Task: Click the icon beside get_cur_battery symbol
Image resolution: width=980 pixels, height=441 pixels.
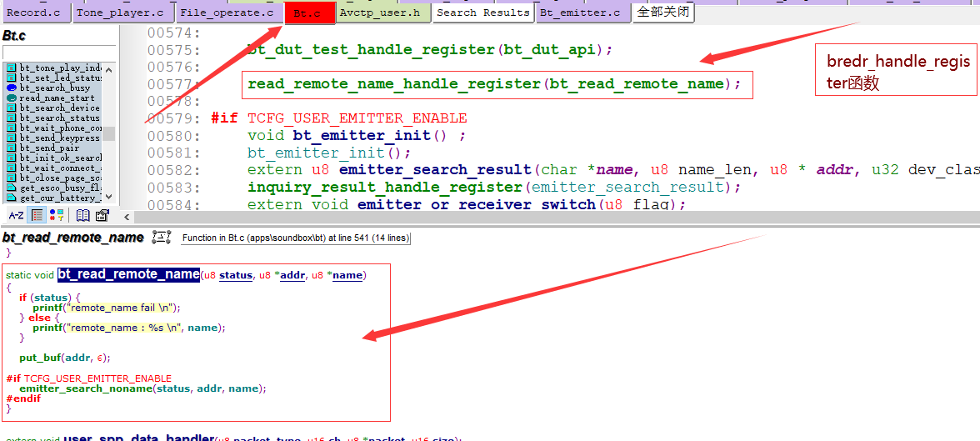Action: click(x=12, y=198)
